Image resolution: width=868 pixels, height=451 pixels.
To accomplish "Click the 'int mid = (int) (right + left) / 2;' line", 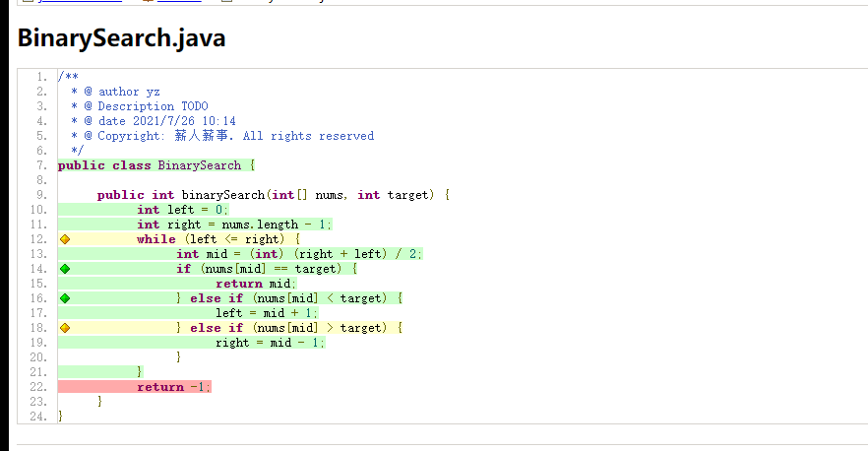I will click(x=299, y=254).
